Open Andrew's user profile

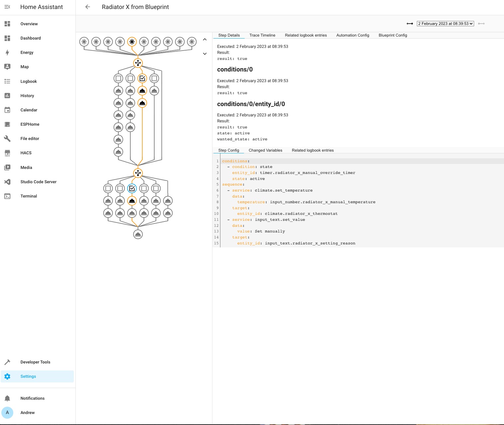(x=27, y=412)
